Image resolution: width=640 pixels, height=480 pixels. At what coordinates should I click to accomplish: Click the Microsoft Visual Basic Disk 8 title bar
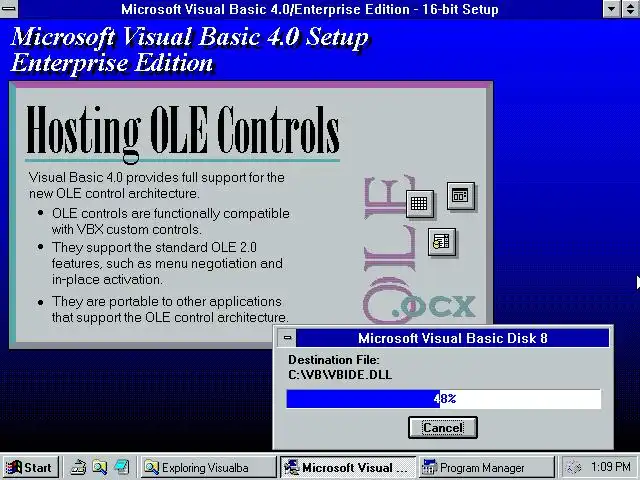click(452, 338)
